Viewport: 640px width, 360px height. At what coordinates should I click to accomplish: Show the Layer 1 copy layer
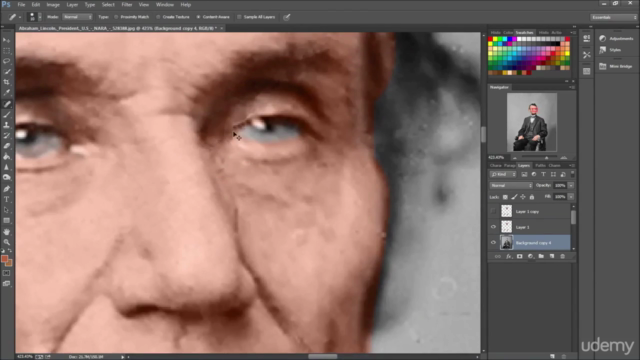[x=493, y=211]
